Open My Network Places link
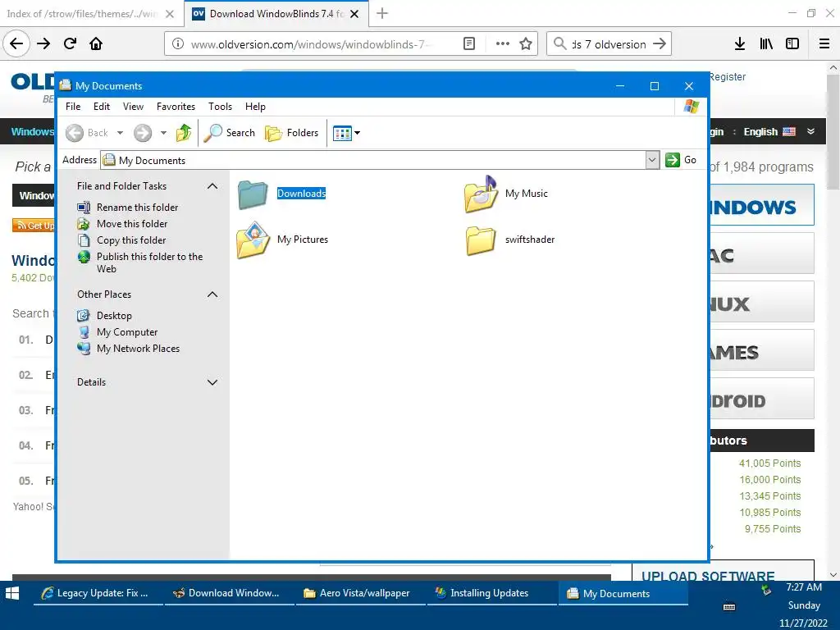Image resolution: width=840 pixels, height=630 pixels. pyautogui.click(x=138, y=349)
